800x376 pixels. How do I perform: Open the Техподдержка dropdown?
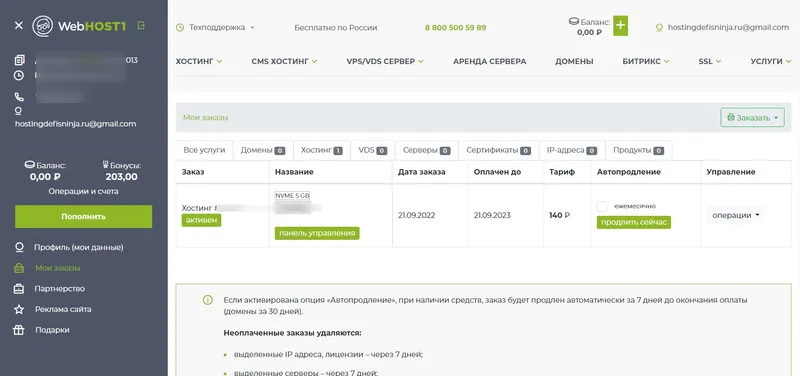[x=222, y=28]
